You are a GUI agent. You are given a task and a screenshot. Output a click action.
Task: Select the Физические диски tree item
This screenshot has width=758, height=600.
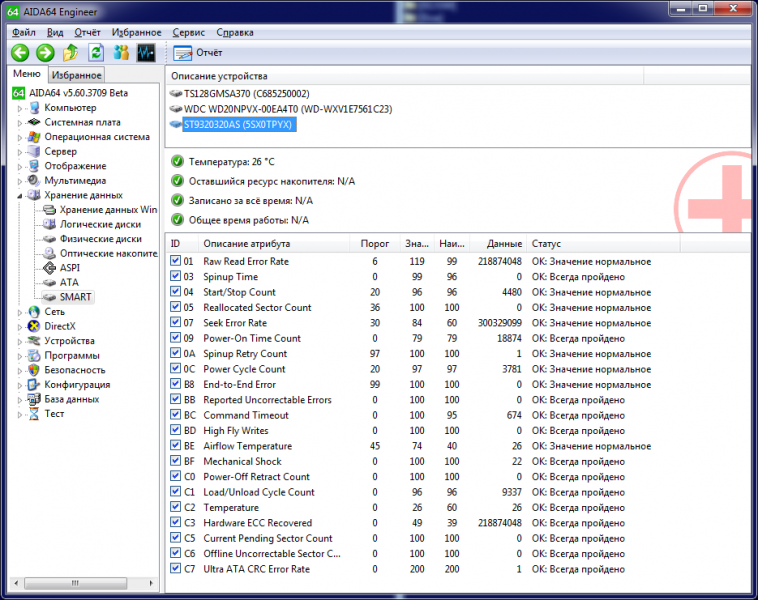[x=101, y=239]
